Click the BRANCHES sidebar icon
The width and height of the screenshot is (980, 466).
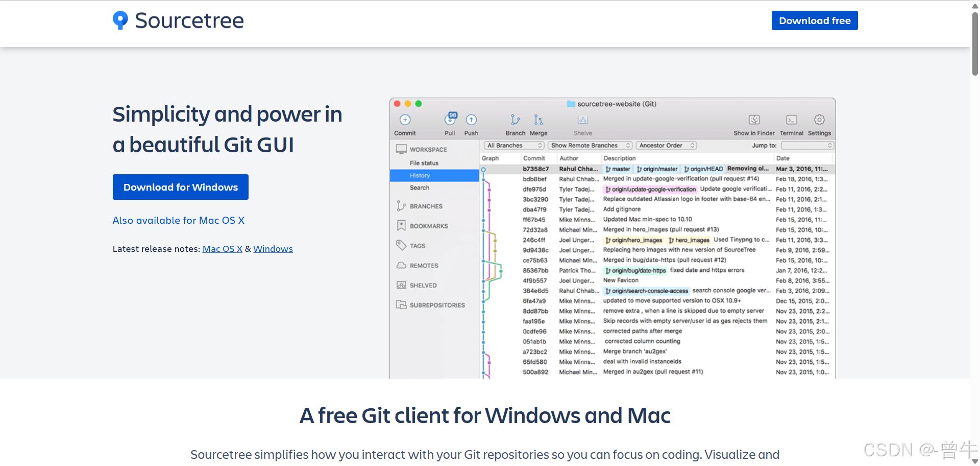[401, 206]
